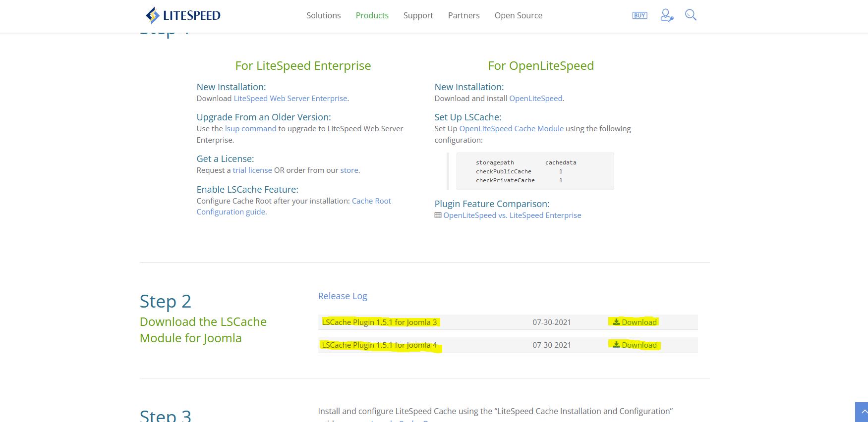The width and height of the screenshot is (868, 422).
Task: Open the Open Source menu
Action: [518, 15]
